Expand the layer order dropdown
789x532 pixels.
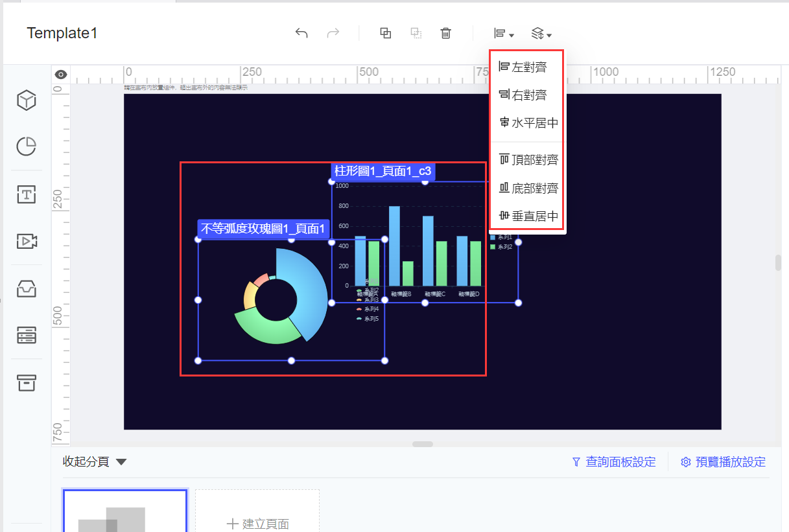(541, 34)
